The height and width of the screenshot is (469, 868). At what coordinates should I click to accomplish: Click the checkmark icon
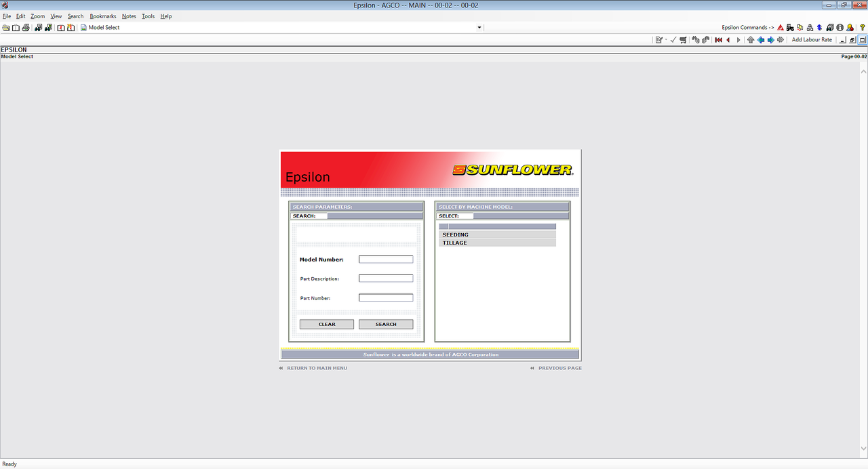[673, 40]
